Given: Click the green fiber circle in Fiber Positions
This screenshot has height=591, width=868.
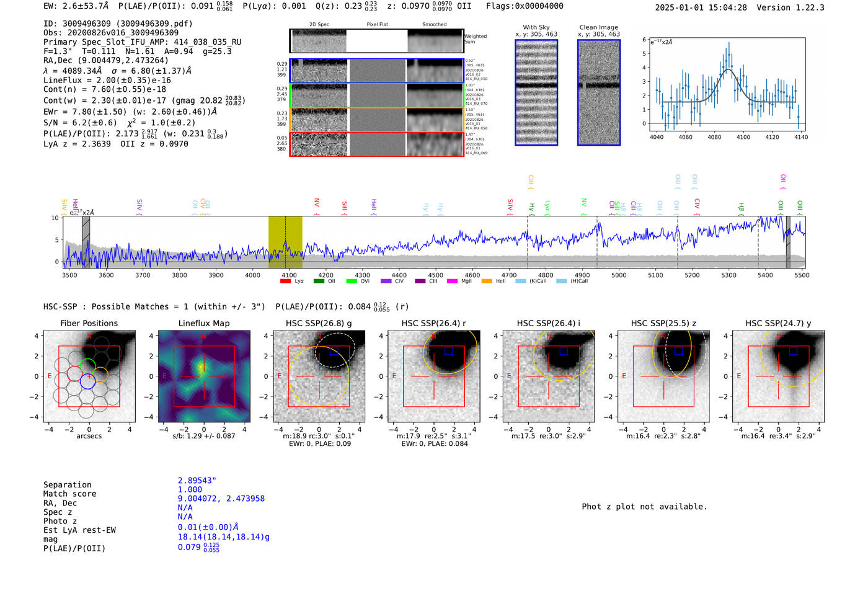Looking at the screenshot, I should click(x=88, y=366).
